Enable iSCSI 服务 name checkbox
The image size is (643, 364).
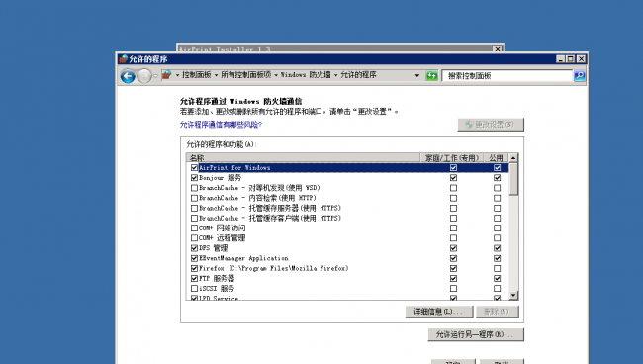194,289
